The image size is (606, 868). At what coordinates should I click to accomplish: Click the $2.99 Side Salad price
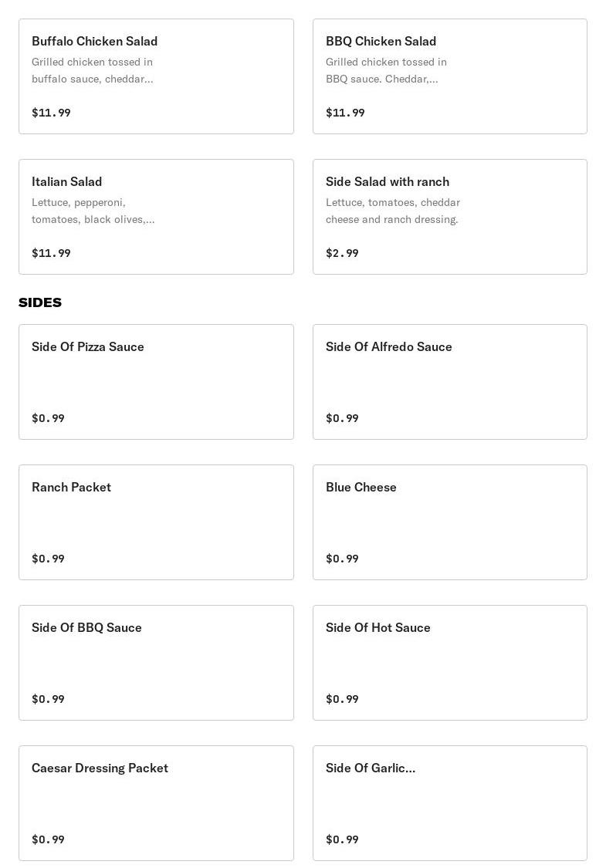pos(342,253)
